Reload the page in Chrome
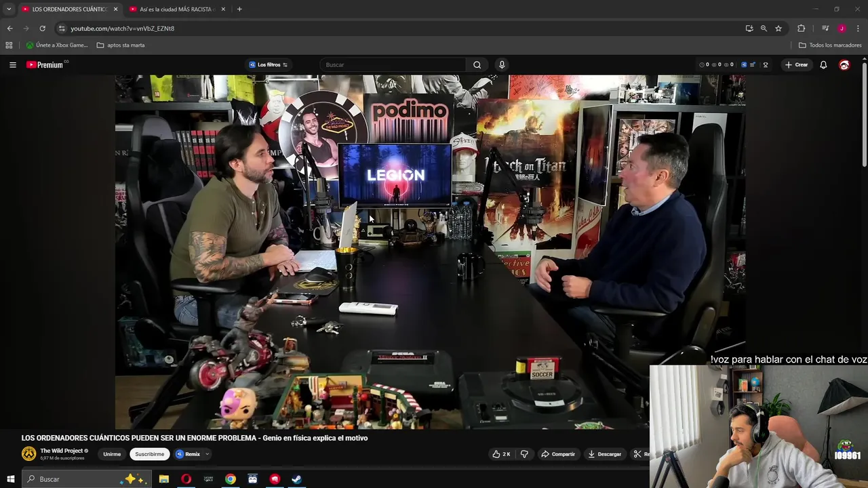 pyautogui.click(x=42, y=28)
